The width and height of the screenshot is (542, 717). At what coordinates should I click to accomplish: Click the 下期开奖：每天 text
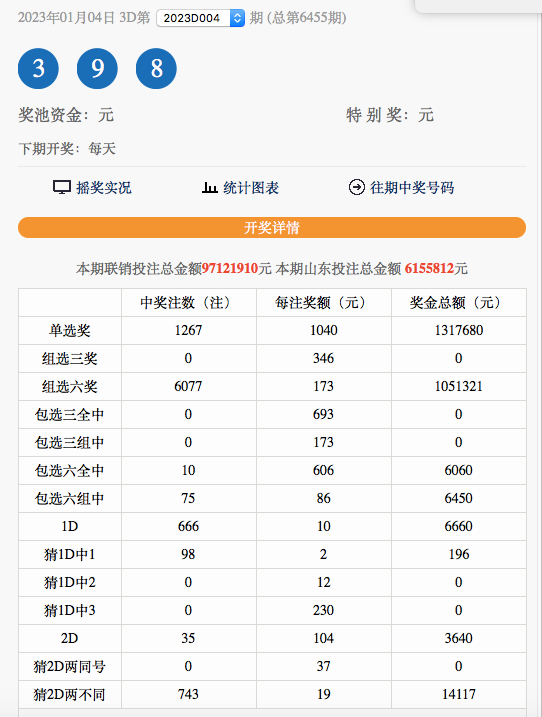point(67,149)
